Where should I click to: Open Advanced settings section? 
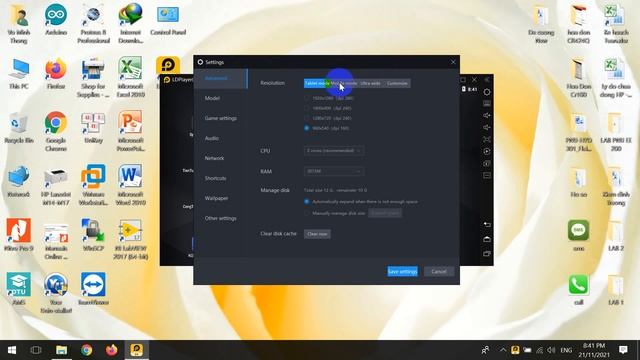[x=221, y=78]
